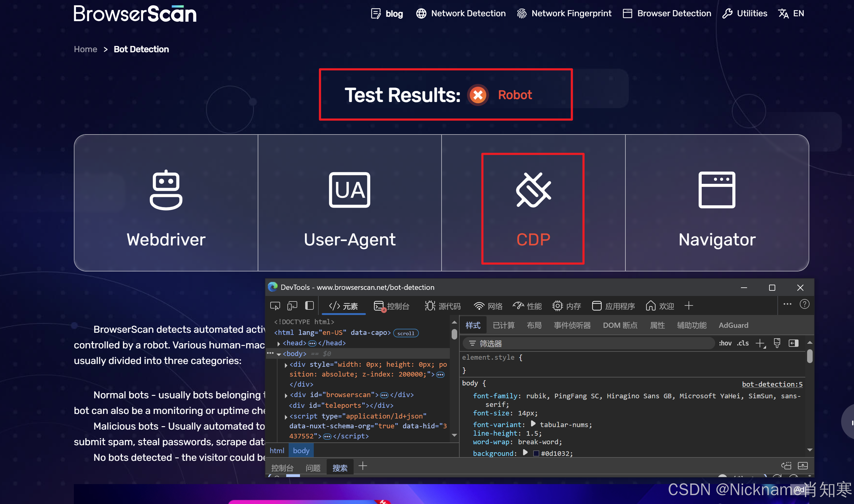Collapse the body element node
Image resolution: width=854 pixels, height=504 pixels.
coord(279,354)
